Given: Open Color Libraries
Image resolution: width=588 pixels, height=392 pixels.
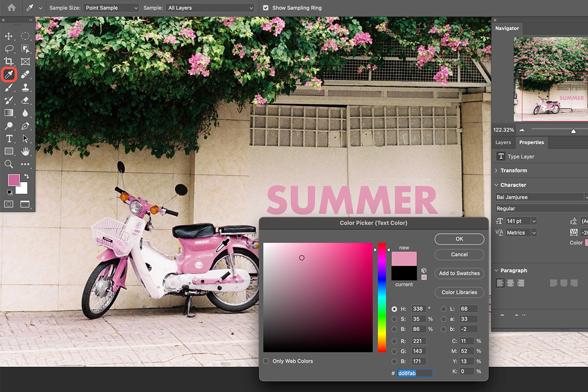Looking at the screenshot, I should 459,293.
